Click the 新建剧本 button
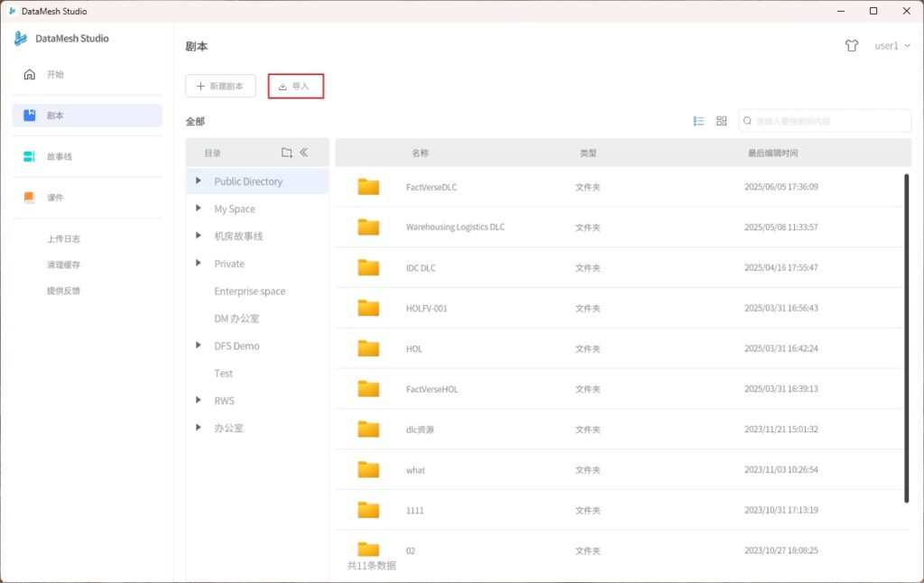The width and height of the screenshot is (924, 583). click(220, 87)
